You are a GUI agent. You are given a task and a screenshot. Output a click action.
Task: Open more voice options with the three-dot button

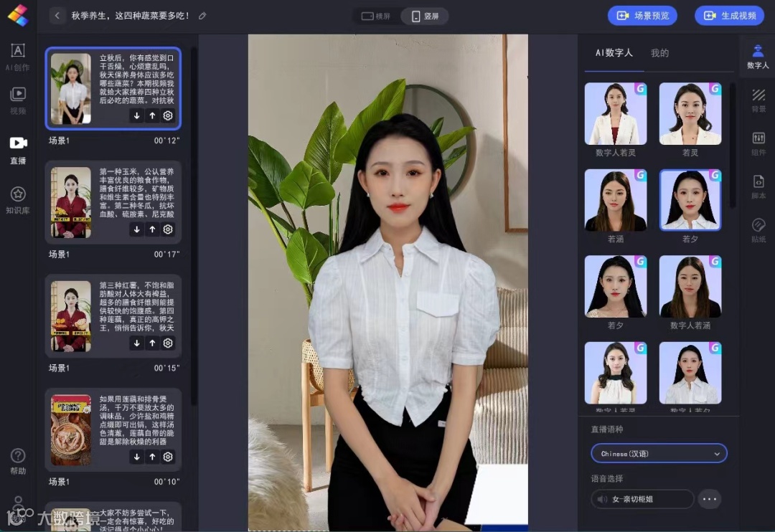710,499
